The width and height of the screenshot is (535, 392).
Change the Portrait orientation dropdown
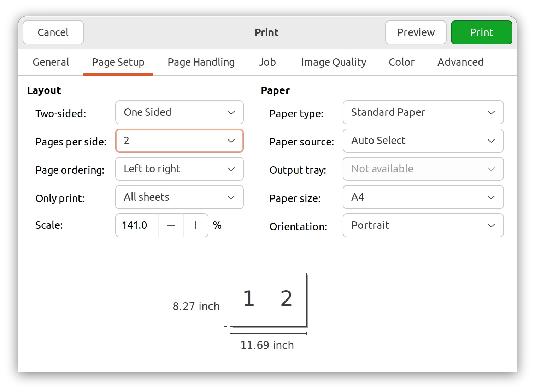(423, 225)
